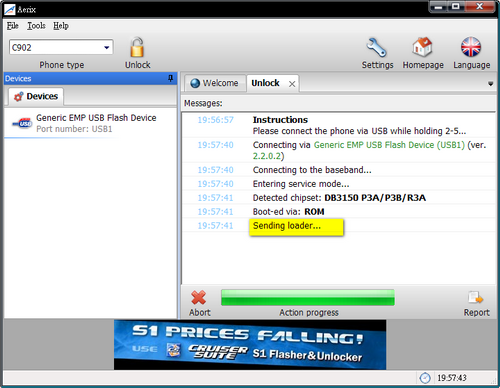The image size is (500, 388).
Task: Click the Generic EMP USB device icon
Action: pyautogui.click(x=22, y=123)
